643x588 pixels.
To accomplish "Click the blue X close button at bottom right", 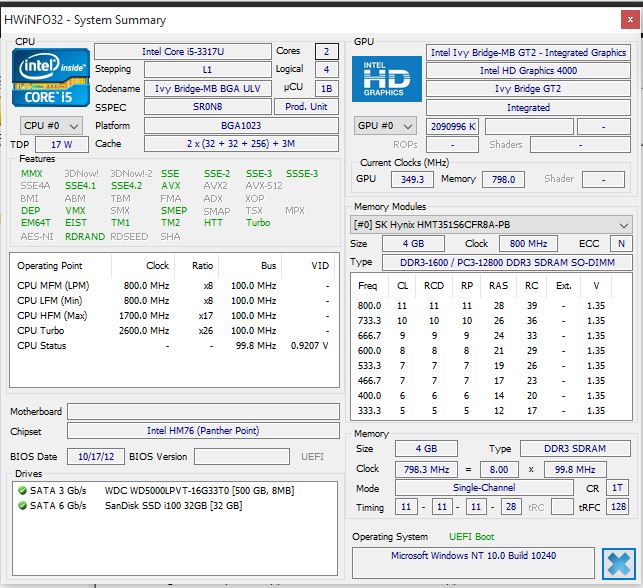I will (619, 564).
